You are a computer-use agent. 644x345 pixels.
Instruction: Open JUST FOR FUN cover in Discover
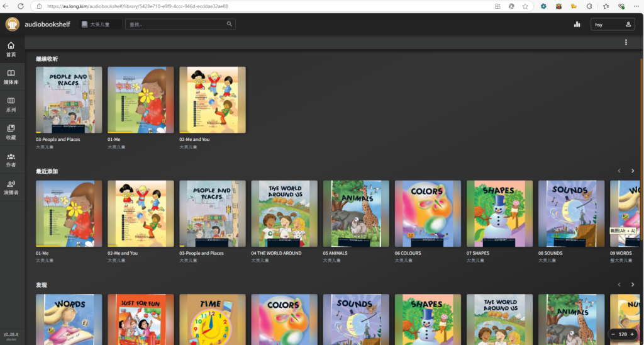pyautogui.click(x=141, y=320)
